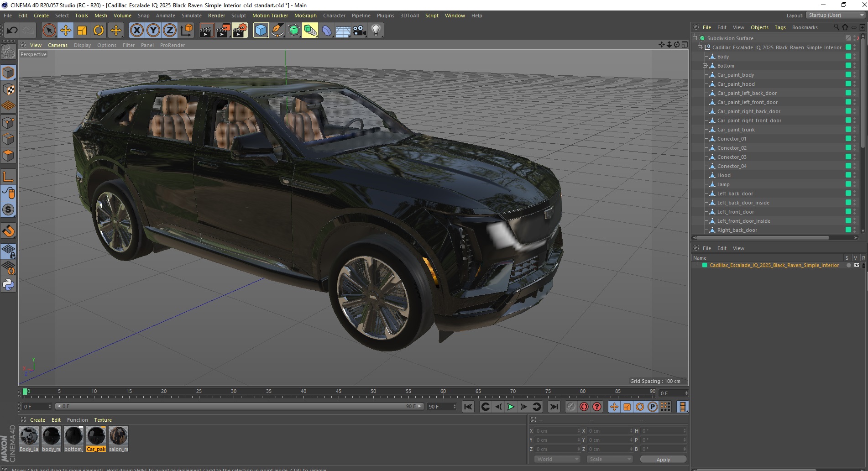
Task: Open the Simulate menu
Action: coord(191,16)
